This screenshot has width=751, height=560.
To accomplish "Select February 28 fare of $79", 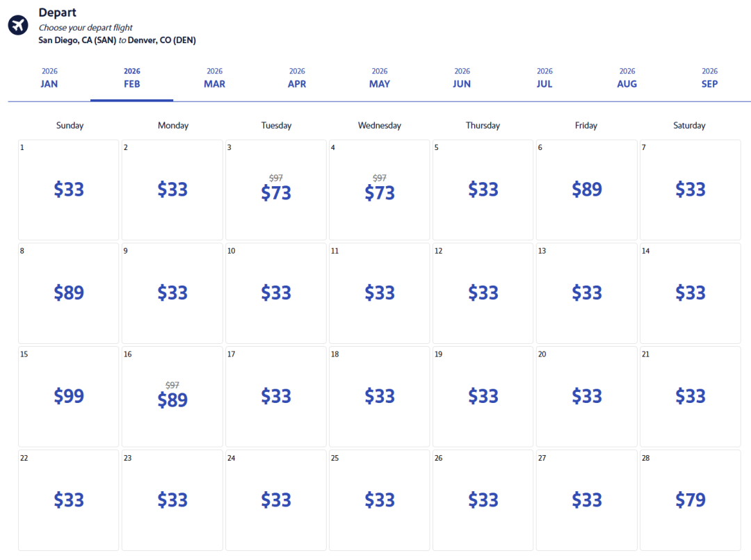I will click(690, 500).
